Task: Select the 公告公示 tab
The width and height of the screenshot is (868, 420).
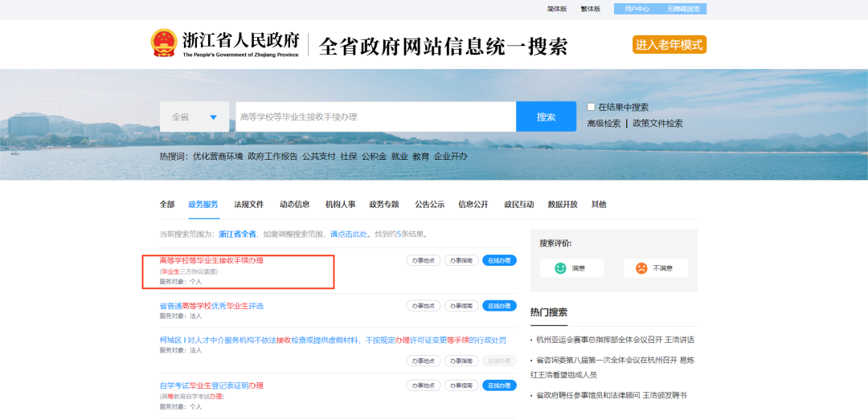Action: (430, 204)
